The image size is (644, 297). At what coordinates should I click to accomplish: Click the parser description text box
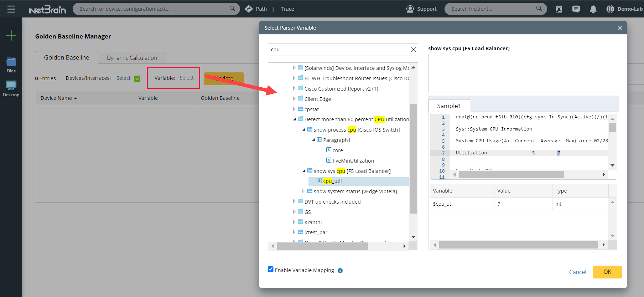(x=523, y=73)
